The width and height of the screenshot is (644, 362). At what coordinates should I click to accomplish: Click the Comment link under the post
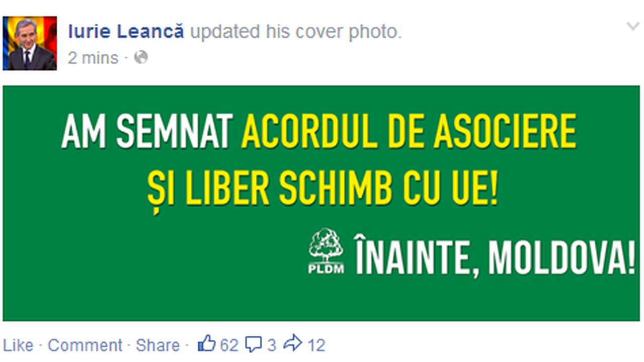(x=85, y=345)
